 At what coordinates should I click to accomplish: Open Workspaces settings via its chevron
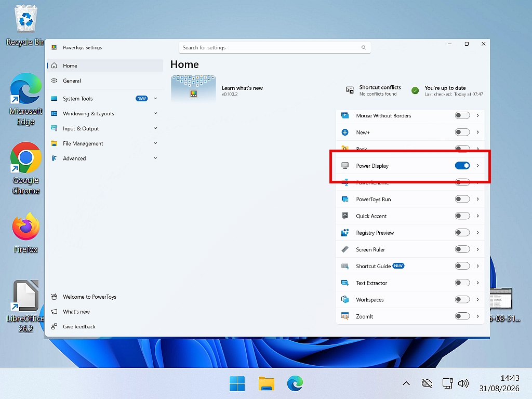477,300
